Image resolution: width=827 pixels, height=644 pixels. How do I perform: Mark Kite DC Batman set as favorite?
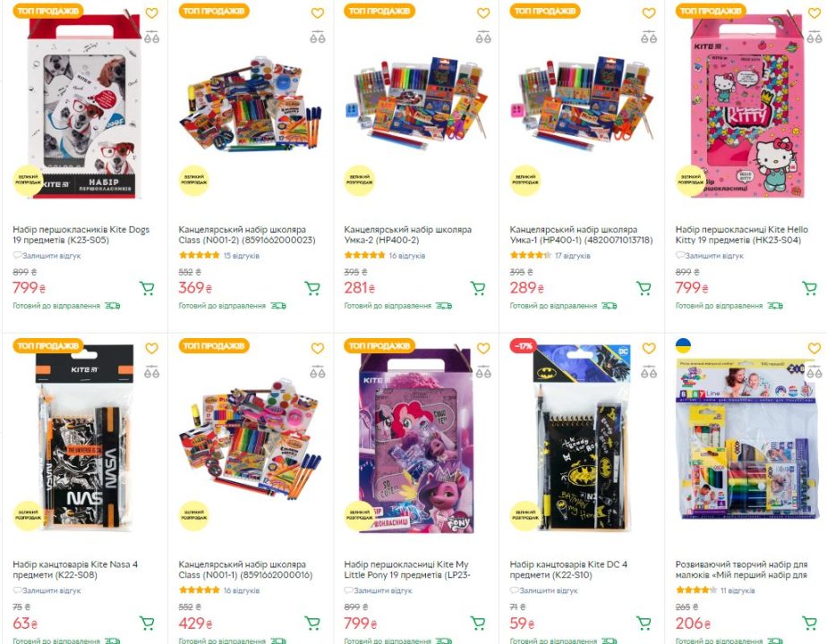click(649, 348)
